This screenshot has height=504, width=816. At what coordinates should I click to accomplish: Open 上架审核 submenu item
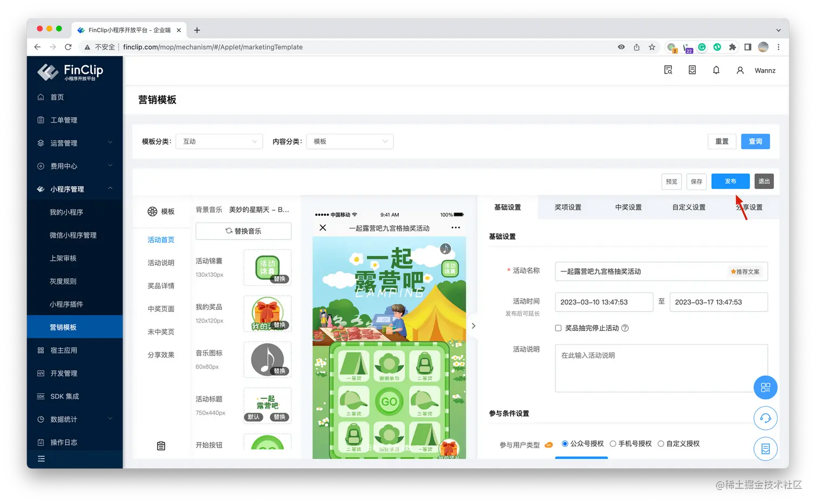74,258
